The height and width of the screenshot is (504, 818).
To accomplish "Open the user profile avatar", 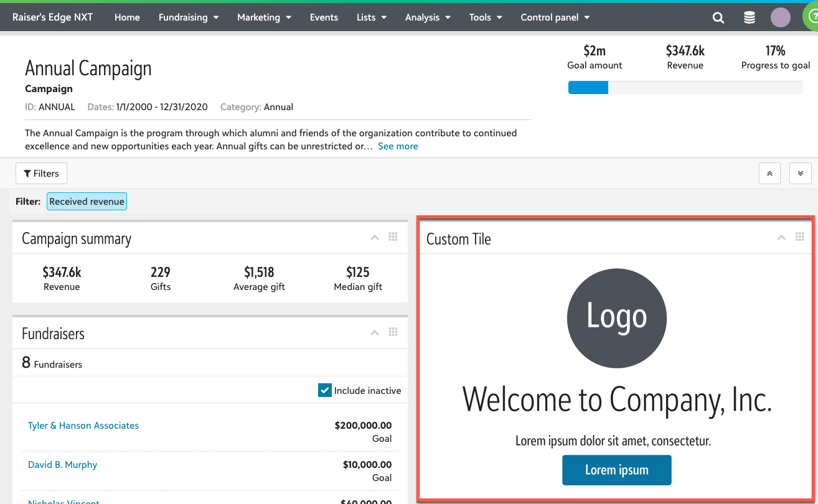I will 780,17.
